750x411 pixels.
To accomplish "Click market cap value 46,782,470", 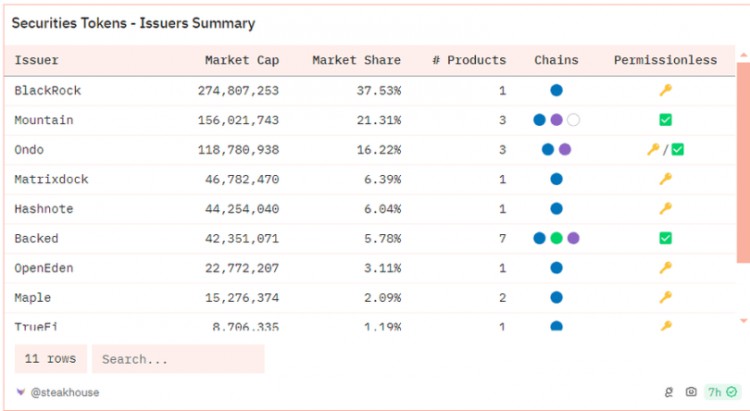I will pos(242,179).
